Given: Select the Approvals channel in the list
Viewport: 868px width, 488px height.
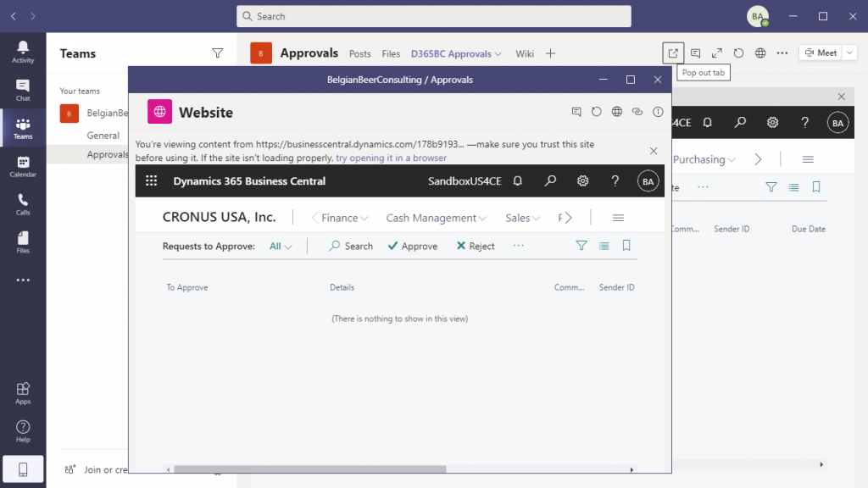Looking at the screenshot, I should 108,154.
